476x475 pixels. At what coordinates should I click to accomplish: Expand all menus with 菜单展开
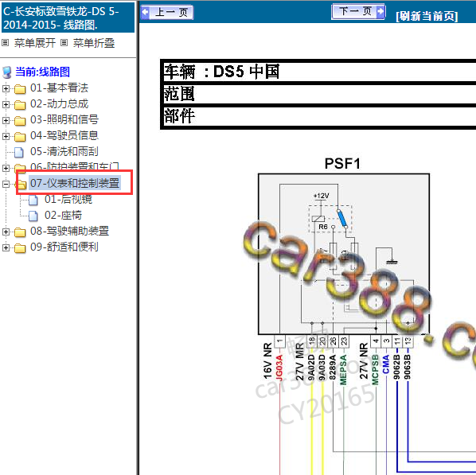click(34, 43)
